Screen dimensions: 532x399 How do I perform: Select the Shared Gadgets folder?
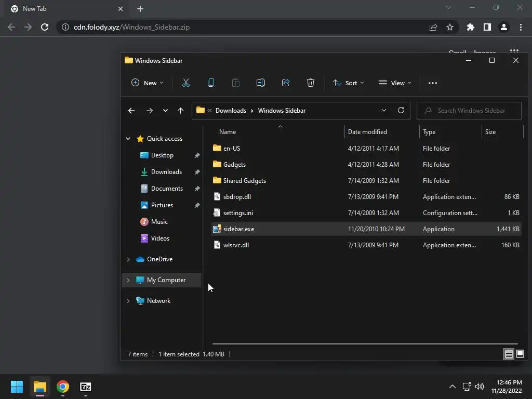tap(366, 180)
